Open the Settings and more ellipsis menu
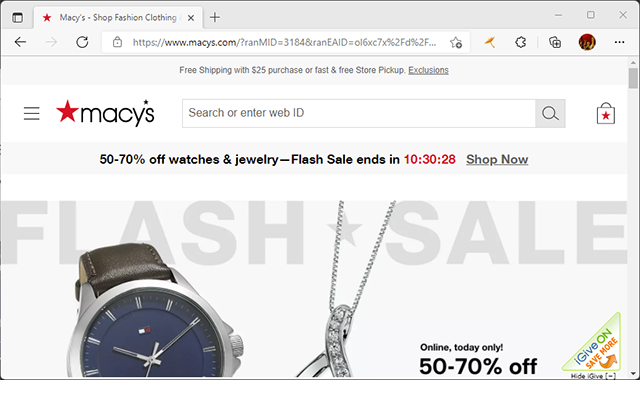This screenshot has height=400, width=640. (x=619, y=42)
